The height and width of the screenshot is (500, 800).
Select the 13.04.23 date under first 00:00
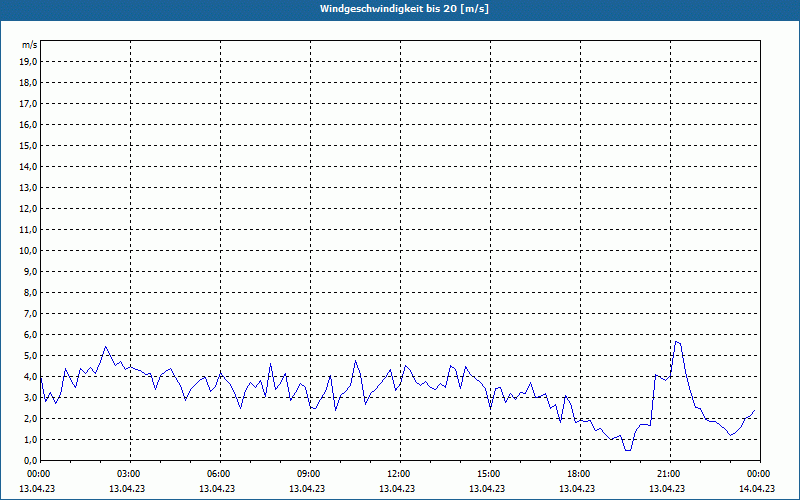coord(37,488)
